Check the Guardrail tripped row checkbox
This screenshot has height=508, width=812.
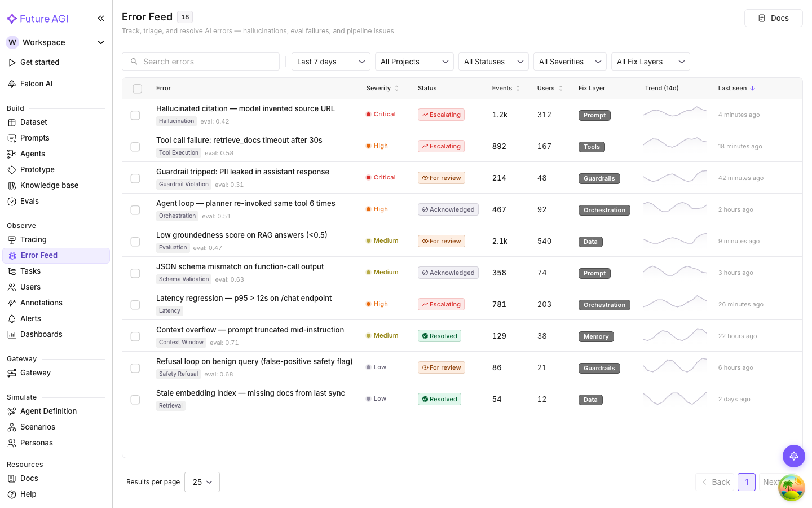pos(135,178)
